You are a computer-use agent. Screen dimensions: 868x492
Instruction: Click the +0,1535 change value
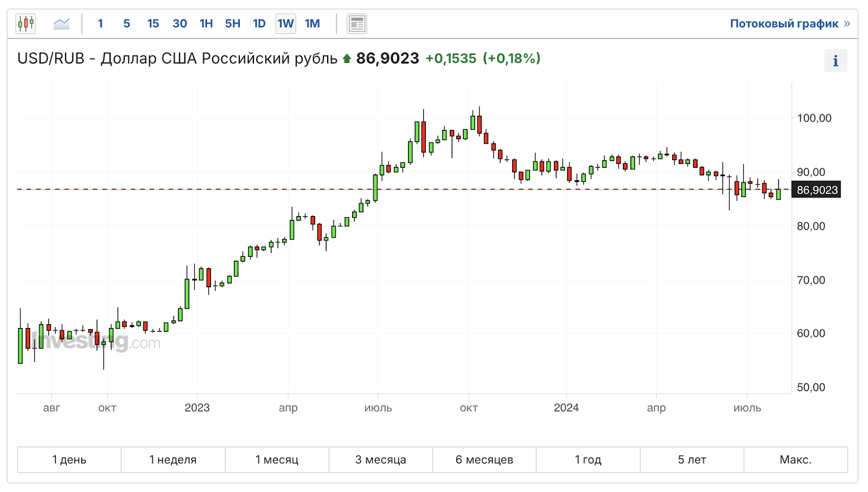[451, 58]
